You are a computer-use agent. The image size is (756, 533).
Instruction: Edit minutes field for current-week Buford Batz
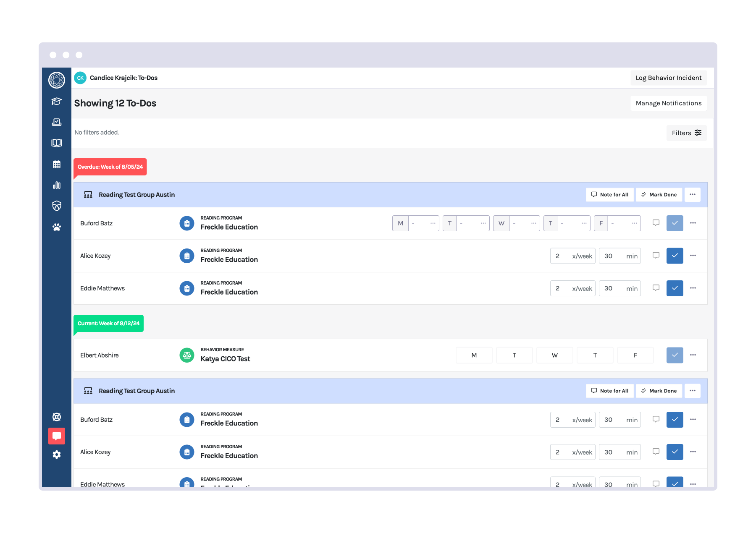pos(620,420)
